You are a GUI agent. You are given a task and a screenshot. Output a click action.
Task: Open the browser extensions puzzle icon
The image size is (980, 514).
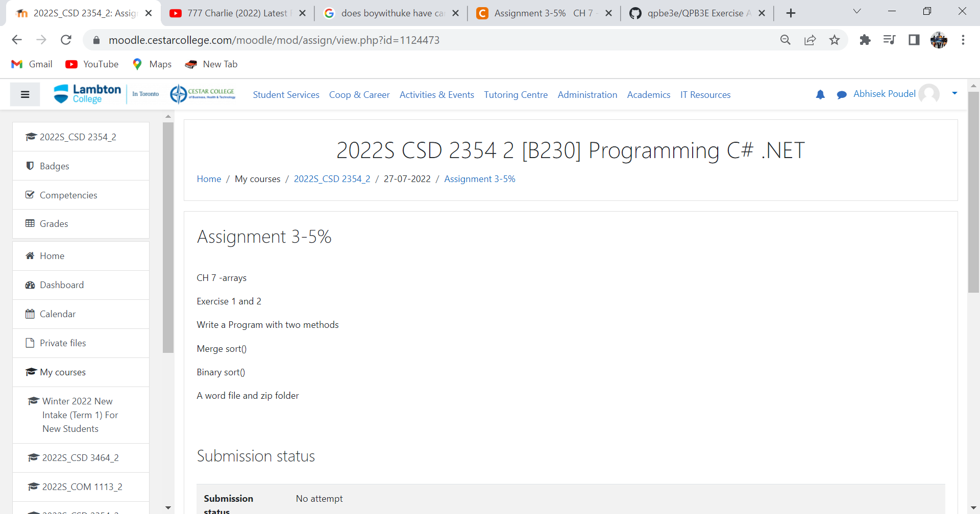pyautogui.click(x=865, y=40)
